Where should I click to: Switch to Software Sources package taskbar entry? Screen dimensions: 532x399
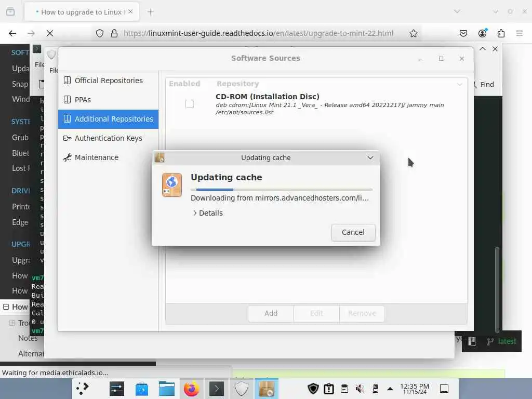(x=267, y=389)
